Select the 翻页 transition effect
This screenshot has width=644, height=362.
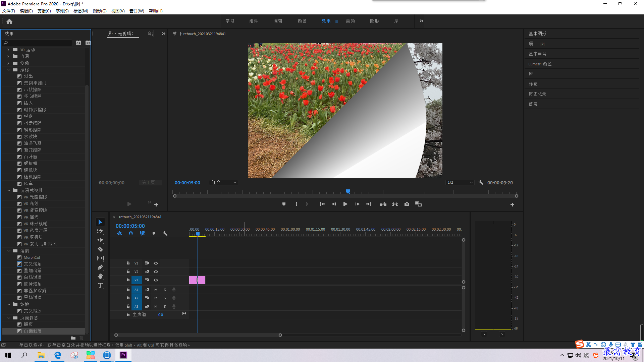[28, 324]
